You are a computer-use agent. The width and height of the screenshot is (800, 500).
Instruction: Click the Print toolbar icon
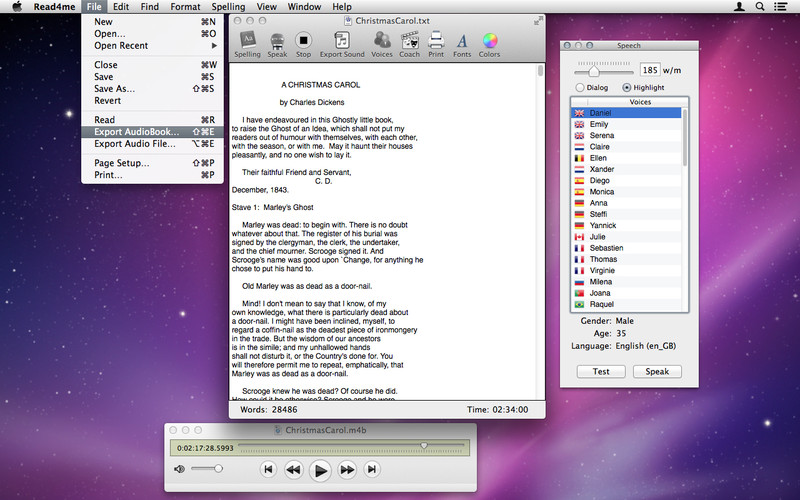(x=436, y=44)
